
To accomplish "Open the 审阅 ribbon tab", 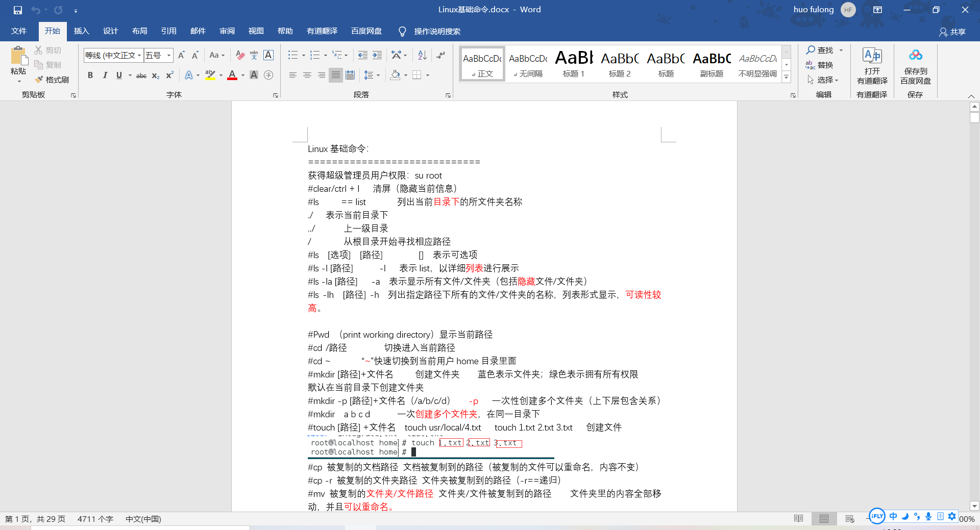I will (227, 31).
